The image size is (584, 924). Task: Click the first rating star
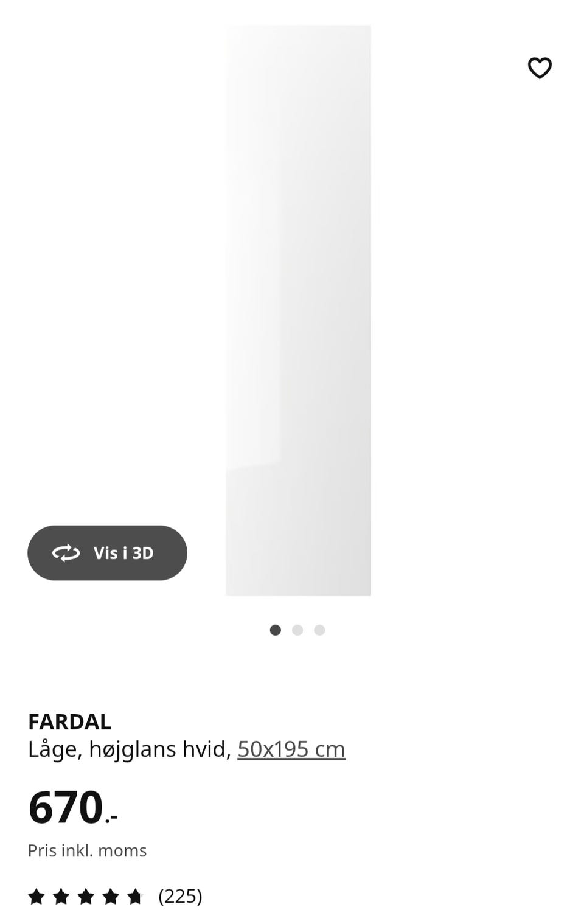(36, 896)
